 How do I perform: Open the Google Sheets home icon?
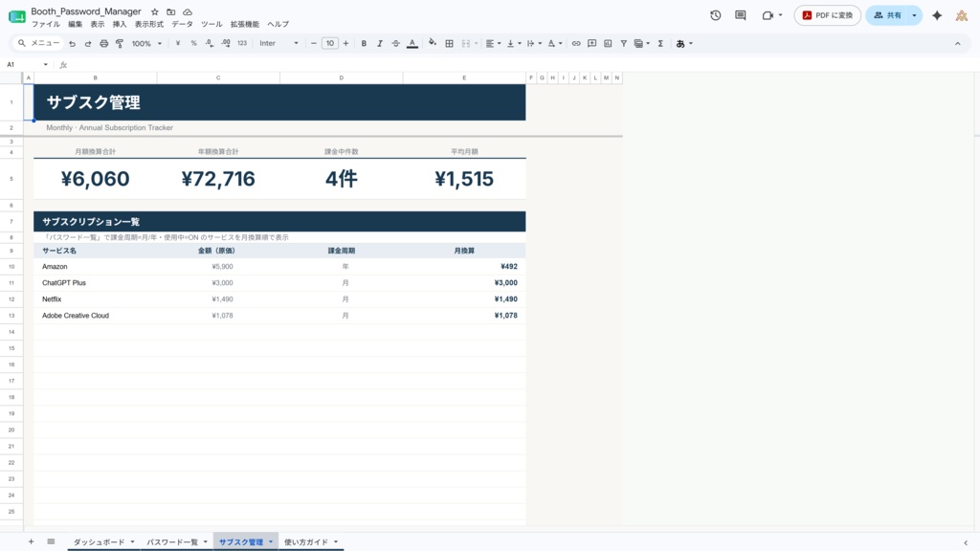[17, 17]
